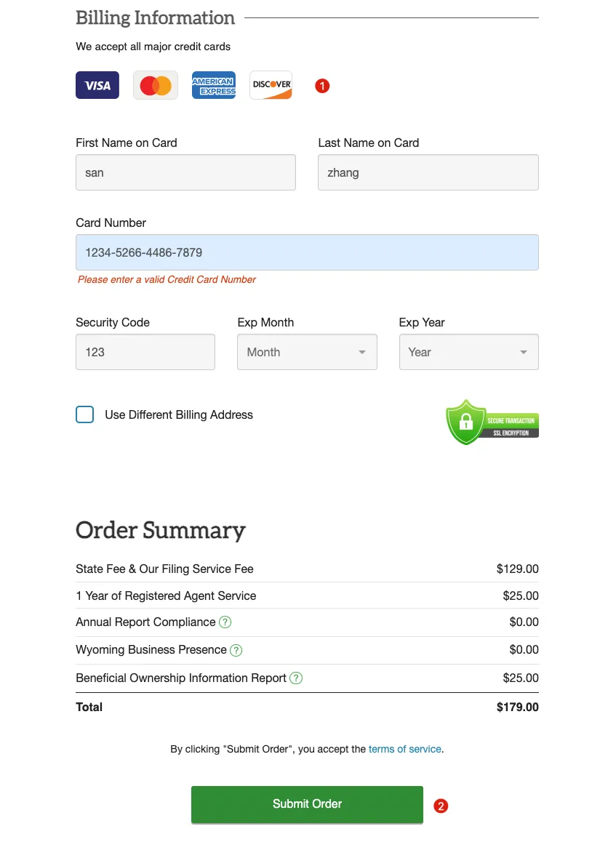Expand the Exp Year dropdown

tap(468, 352)
